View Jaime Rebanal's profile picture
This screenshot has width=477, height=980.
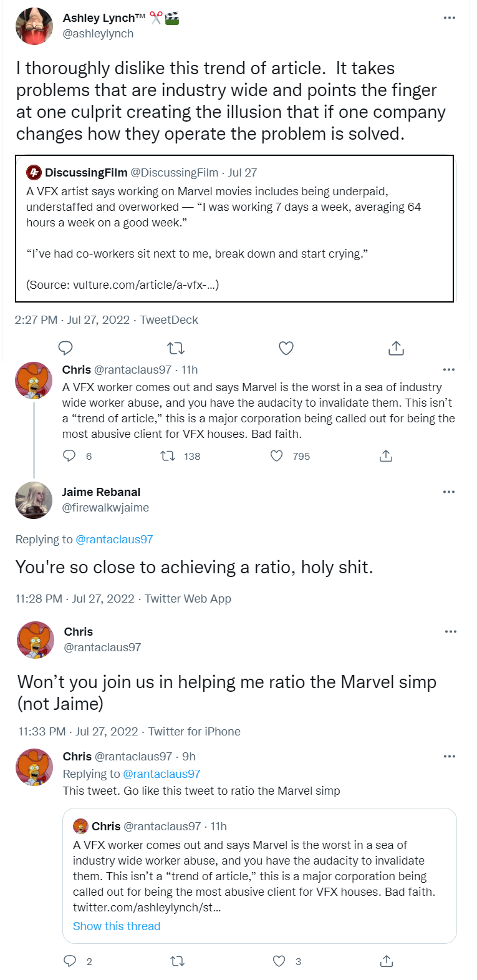tap(34, 500)
